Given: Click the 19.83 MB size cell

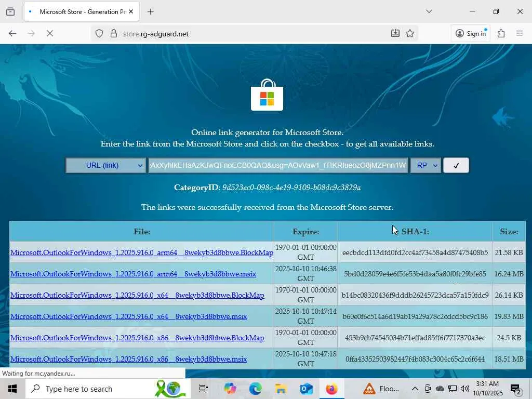Looking at the screenshot, I should (509, 316).
